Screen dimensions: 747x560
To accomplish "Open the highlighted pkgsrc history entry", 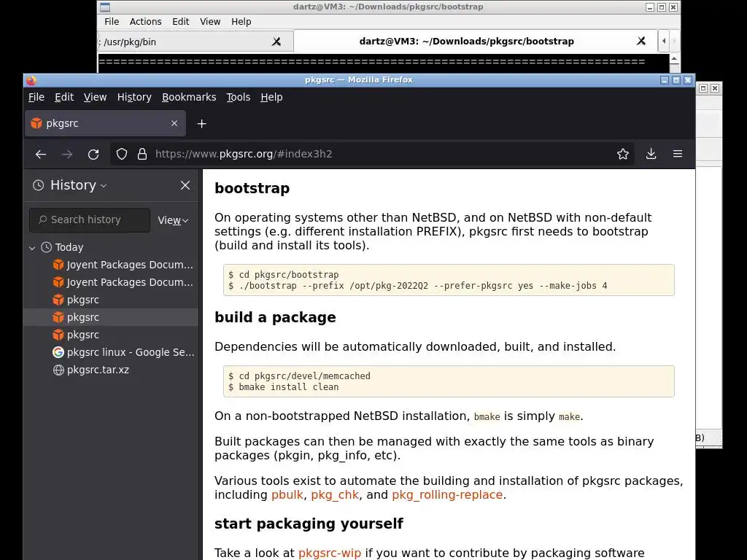I will tap(111, 317).
